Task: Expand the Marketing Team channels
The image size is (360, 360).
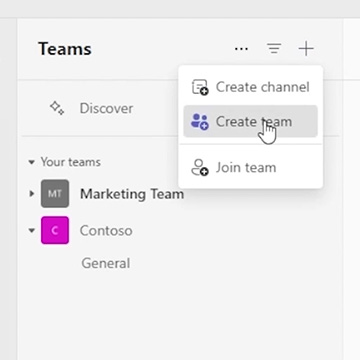Action: click(32, 193)
